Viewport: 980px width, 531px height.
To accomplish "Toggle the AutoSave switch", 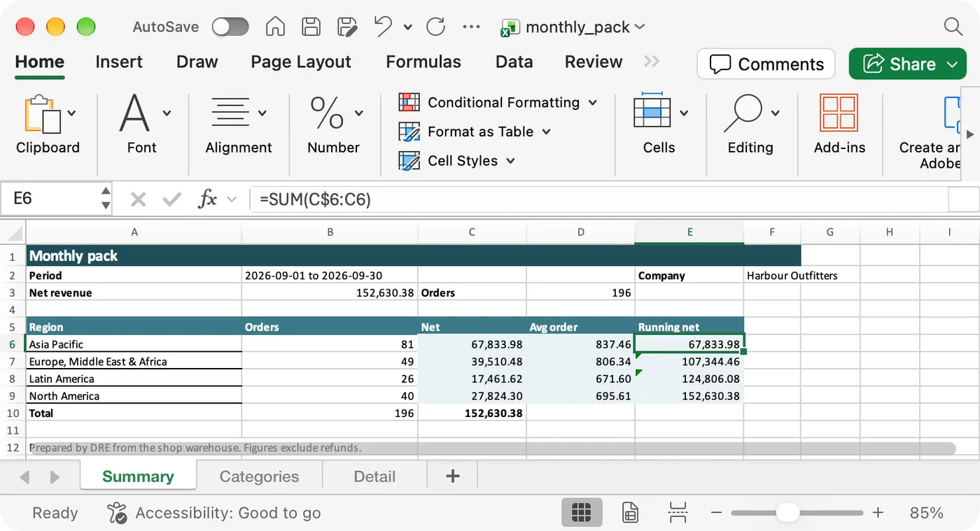I will tap(230, 27).
